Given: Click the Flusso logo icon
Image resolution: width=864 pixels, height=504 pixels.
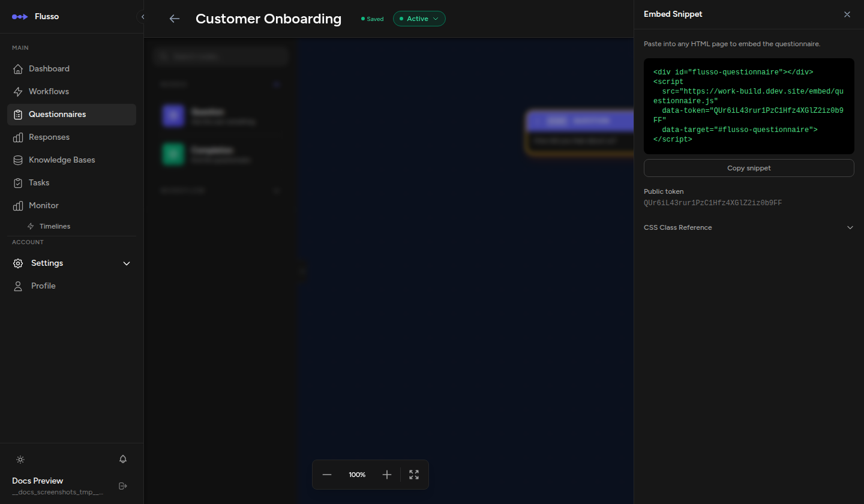Looking at the screenshot, I should pyautogui.click(x=20, y=17).
